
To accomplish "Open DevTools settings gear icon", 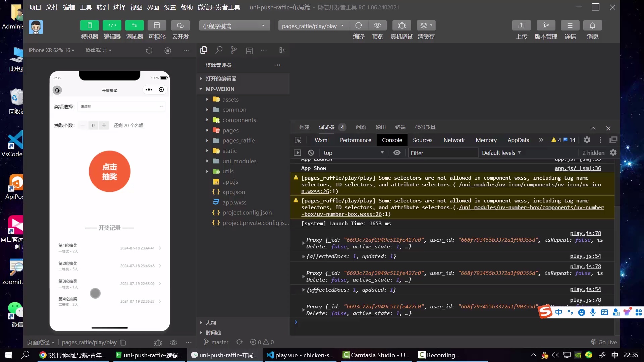I will coord(587,140).
